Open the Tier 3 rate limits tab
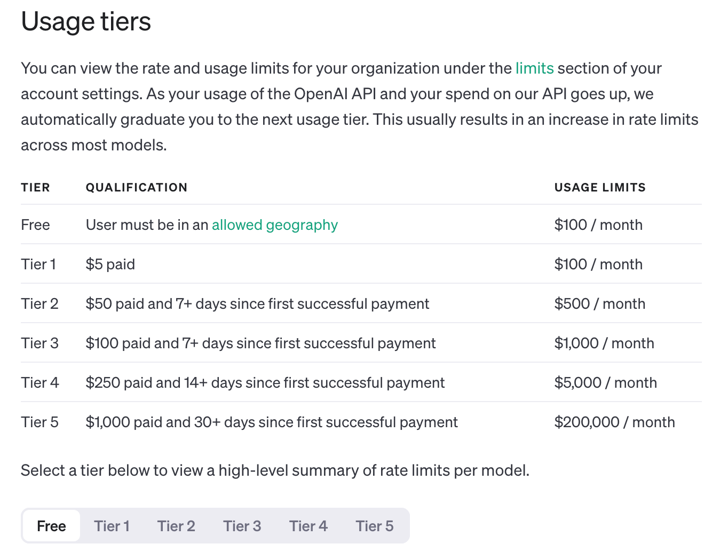The height and width of the screenshot is (560, 728). pos(242,526)
